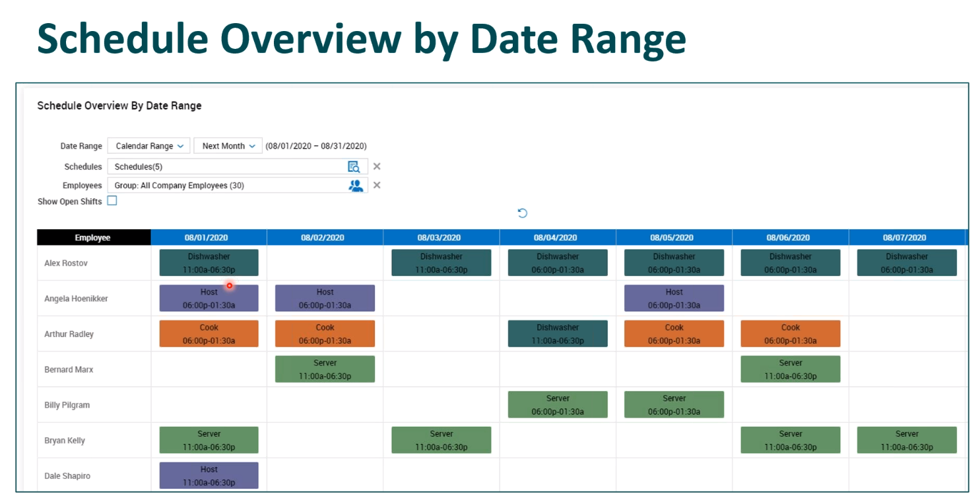Open Angela Hoenikker's Host shift on 08/05
Image resolution: width=980 pixels, height=504 pixels.
coord(674,299)
